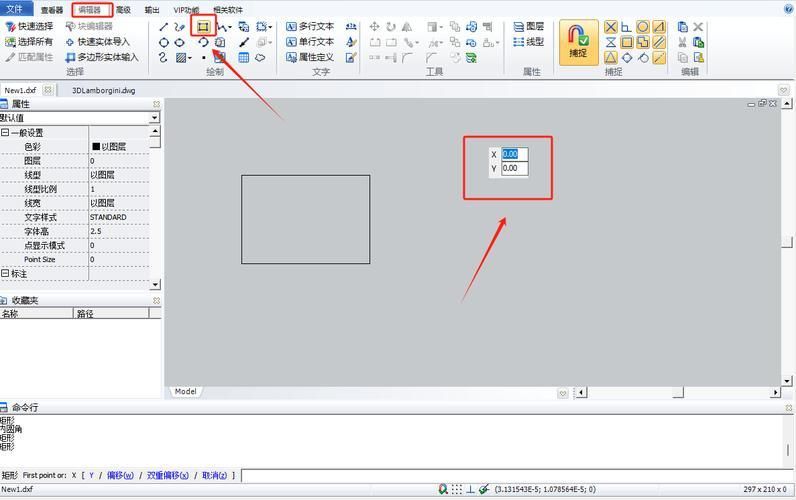Screen dimensions: 796x500
Task: Select the Arc draw tool
Action: (203, 42)
